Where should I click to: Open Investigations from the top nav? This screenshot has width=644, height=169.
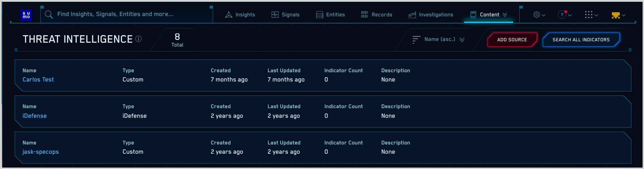point(431,15)
